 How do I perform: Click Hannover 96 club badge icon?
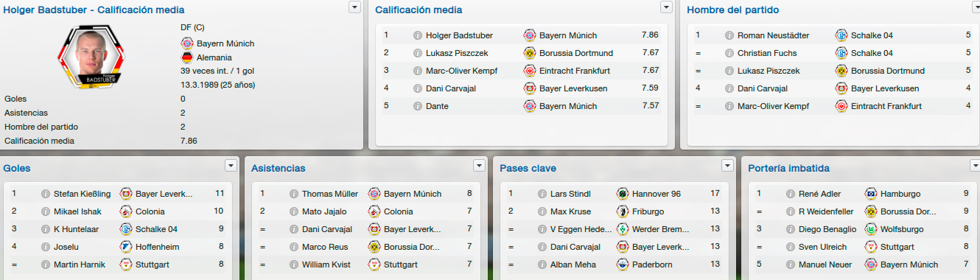pyautogui.click(x=623, y=195)
